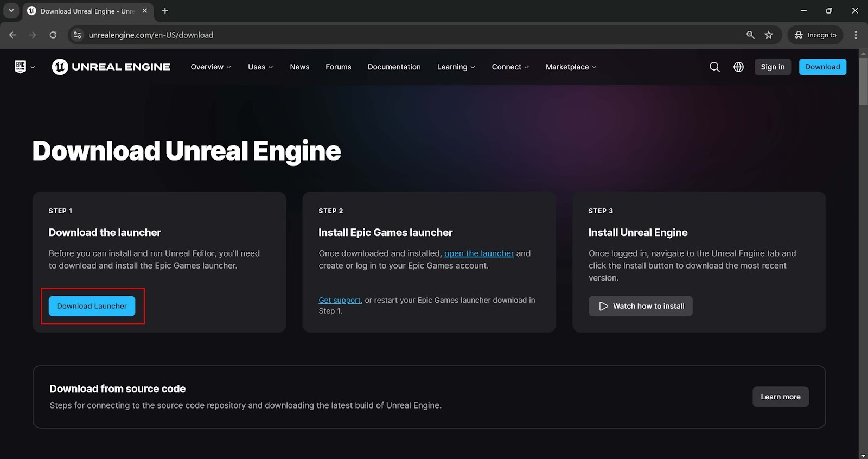This screenshot has height=459, width=868.
Task: Open a new tab with plus icon
Action: 165,11
